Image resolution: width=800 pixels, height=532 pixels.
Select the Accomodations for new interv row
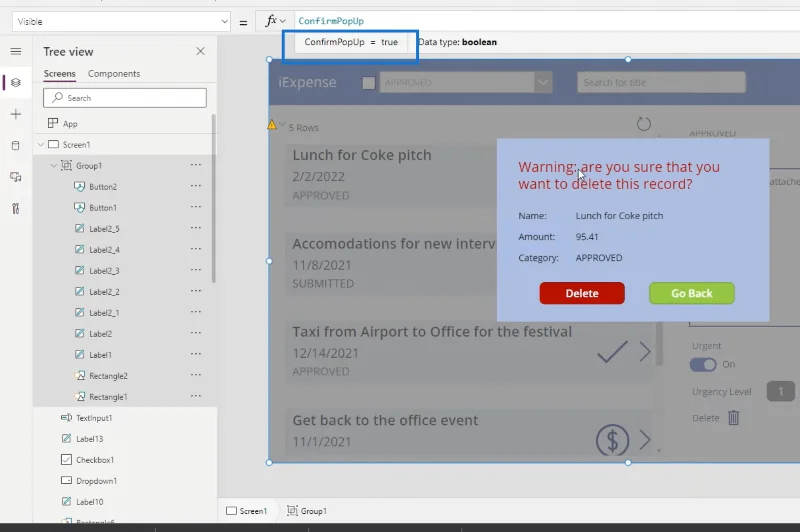pyautogui.click(x=390, y=263)
